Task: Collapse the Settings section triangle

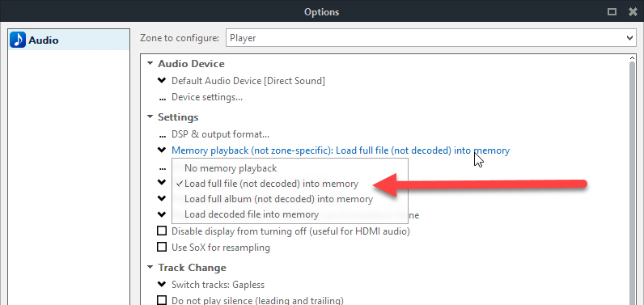Action: (x=150, y=117)
